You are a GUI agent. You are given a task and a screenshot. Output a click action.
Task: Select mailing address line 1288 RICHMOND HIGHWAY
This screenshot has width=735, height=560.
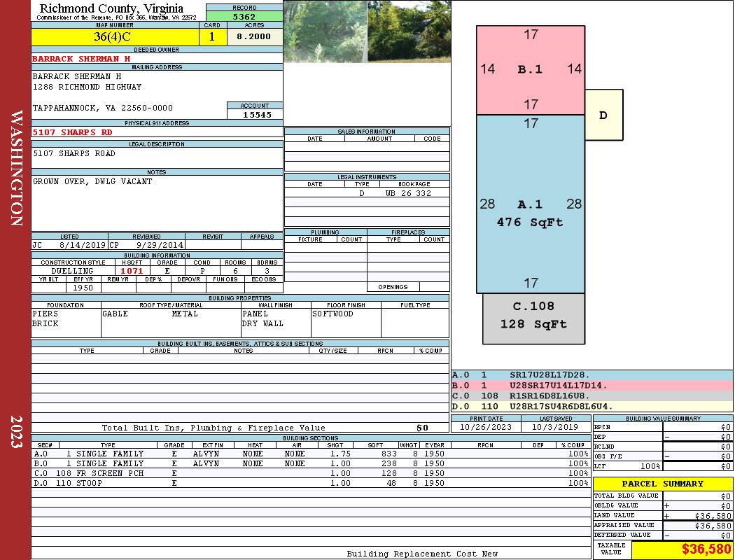[87, 87]
